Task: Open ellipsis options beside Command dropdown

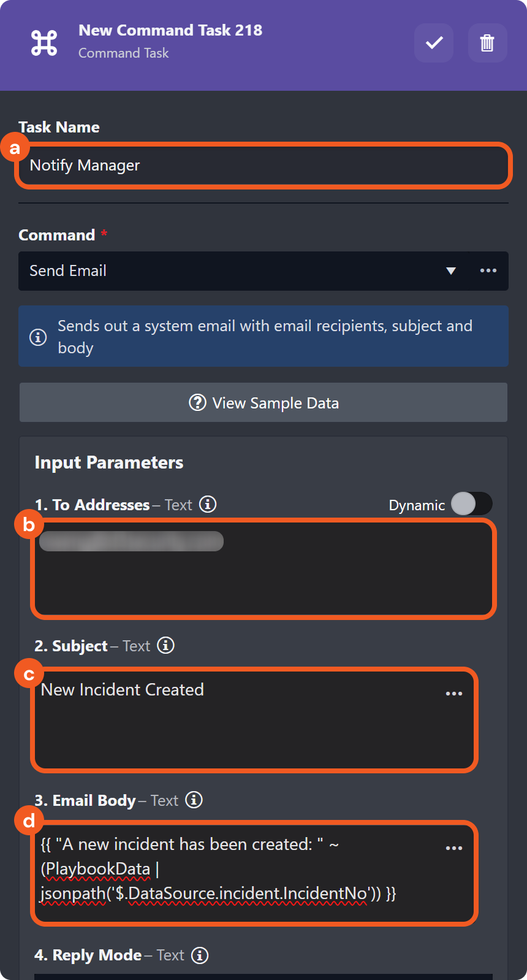Action: [488, 270]
